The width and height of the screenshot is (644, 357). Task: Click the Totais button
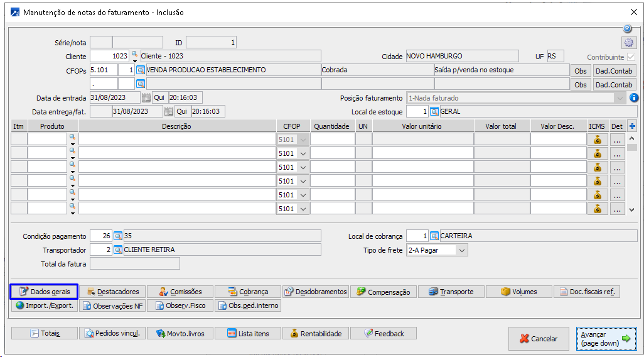point(44,334)
